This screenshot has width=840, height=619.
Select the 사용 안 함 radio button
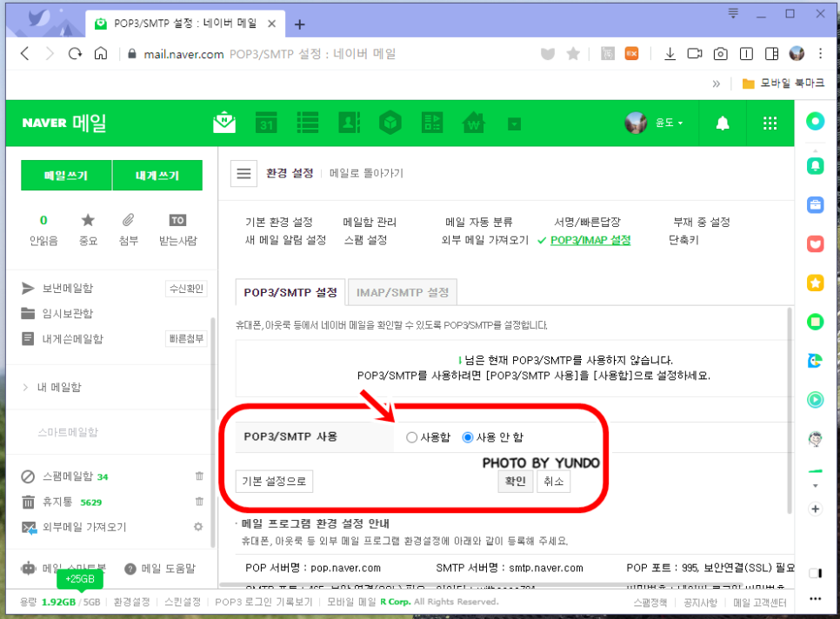click(x=468, y=437)
